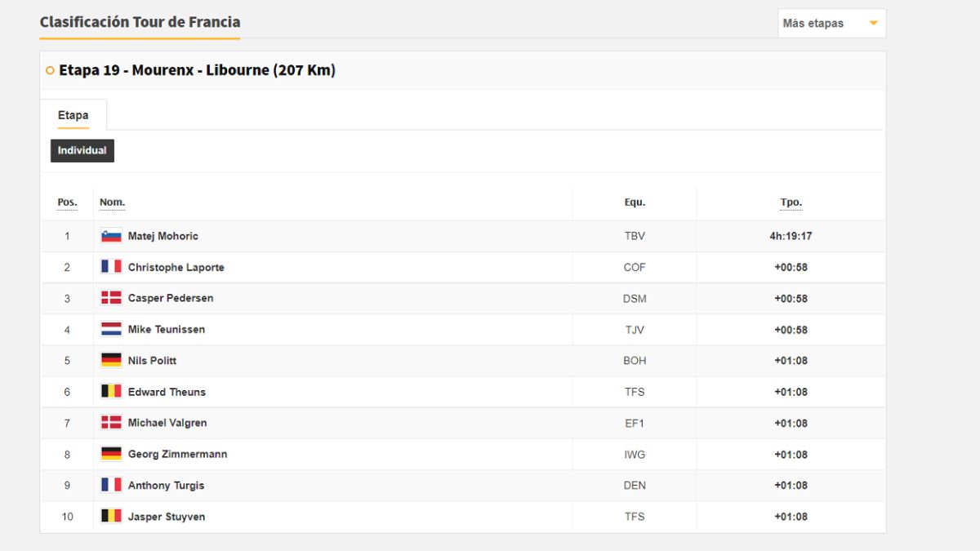Click the Clasificación Tour de Francia heading
The height and width of the screenshot is (551, 980).
[x=140, y=22]
